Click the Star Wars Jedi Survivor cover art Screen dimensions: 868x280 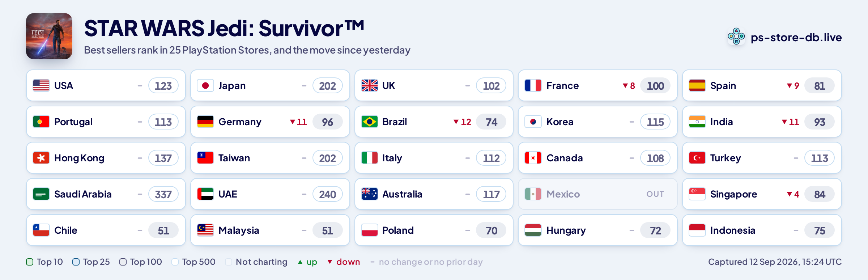tap(49, 36)
